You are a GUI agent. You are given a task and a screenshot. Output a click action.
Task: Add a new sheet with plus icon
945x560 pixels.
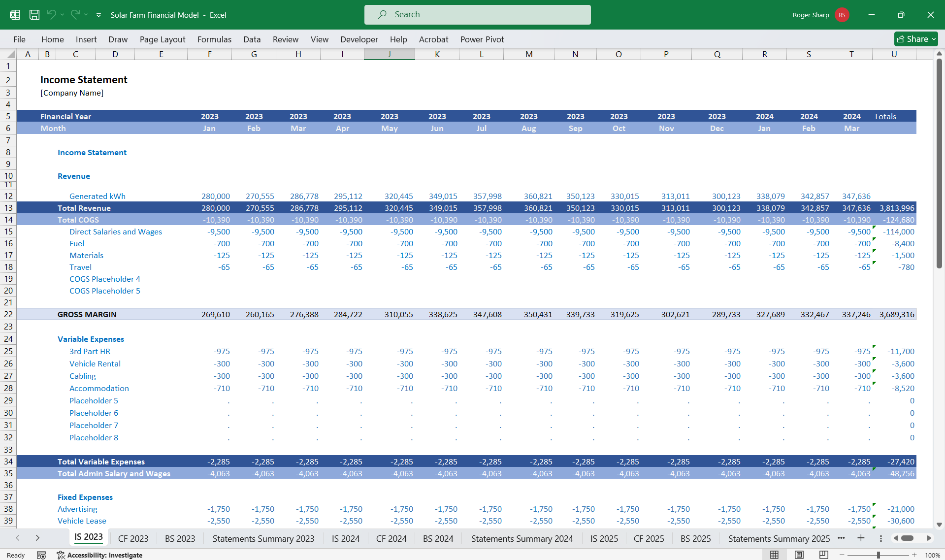[861, 538]
